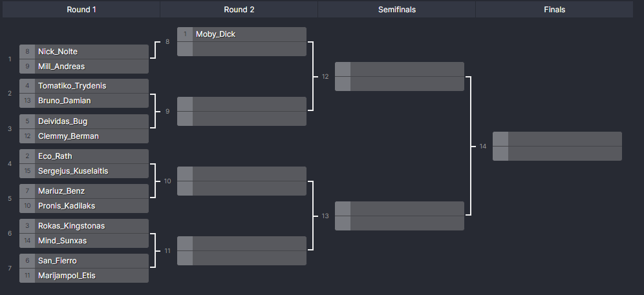Select the Round 1 column header
This screenshot has height=295, width=644.
81,10
